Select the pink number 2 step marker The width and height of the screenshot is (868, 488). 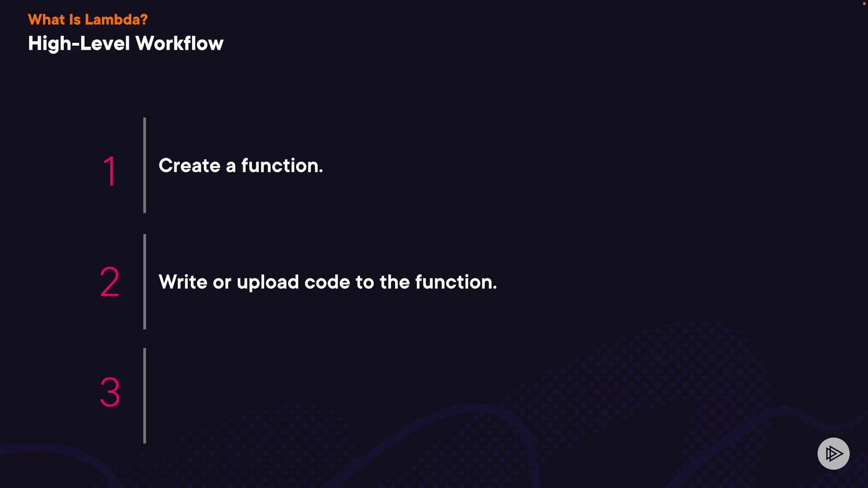[x=109, y=282]
